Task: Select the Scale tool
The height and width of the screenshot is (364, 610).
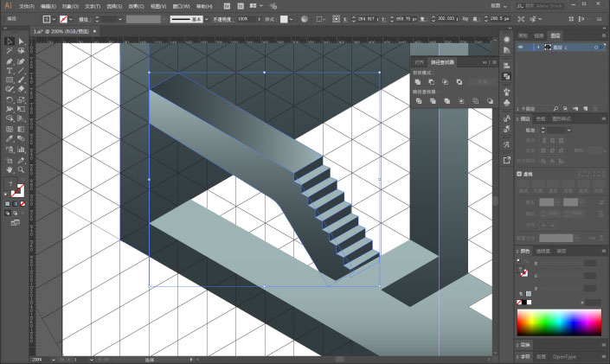Action: (21, 100)
